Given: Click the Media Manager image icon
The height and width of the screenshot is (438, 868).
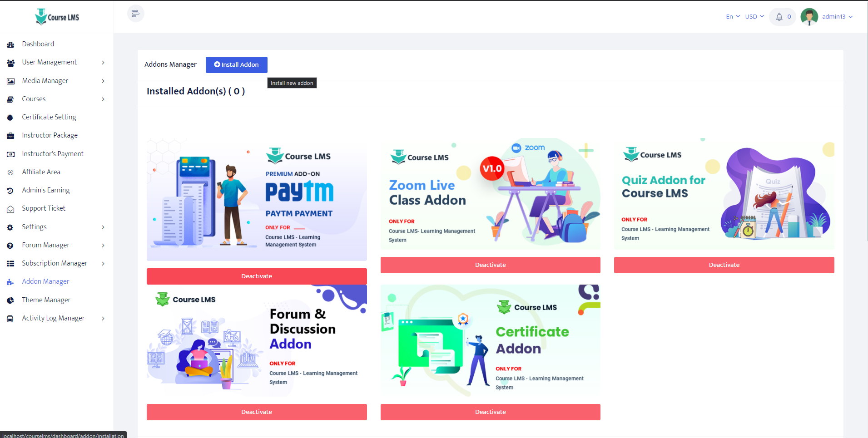Looking at the screenshot, I should (x=10, y=81).
